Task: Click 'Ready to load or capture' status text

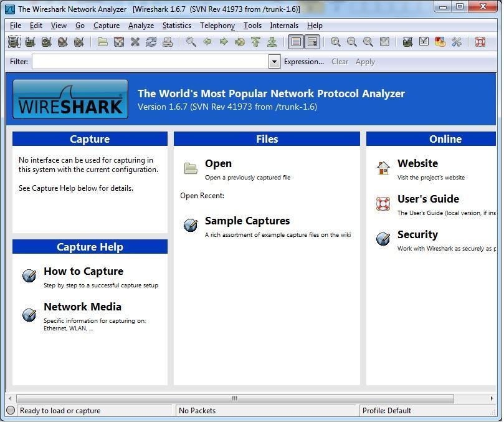Action: coord(60,411)
